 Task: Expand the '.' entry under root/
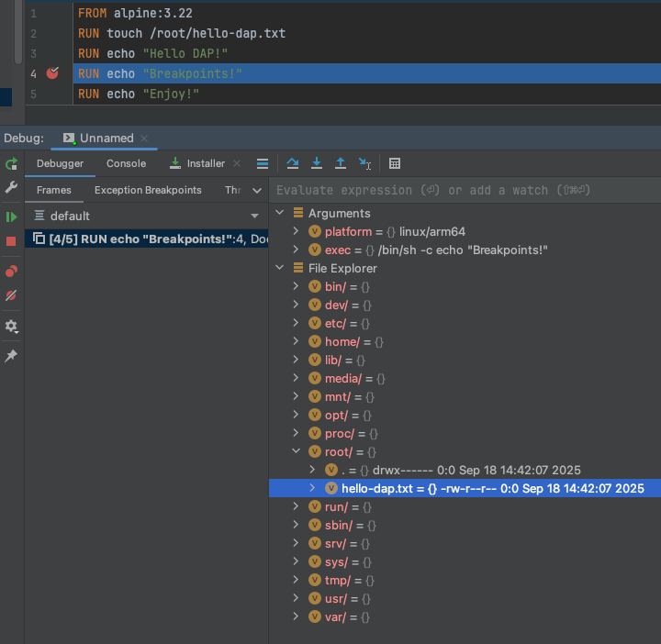pos(312,469)
